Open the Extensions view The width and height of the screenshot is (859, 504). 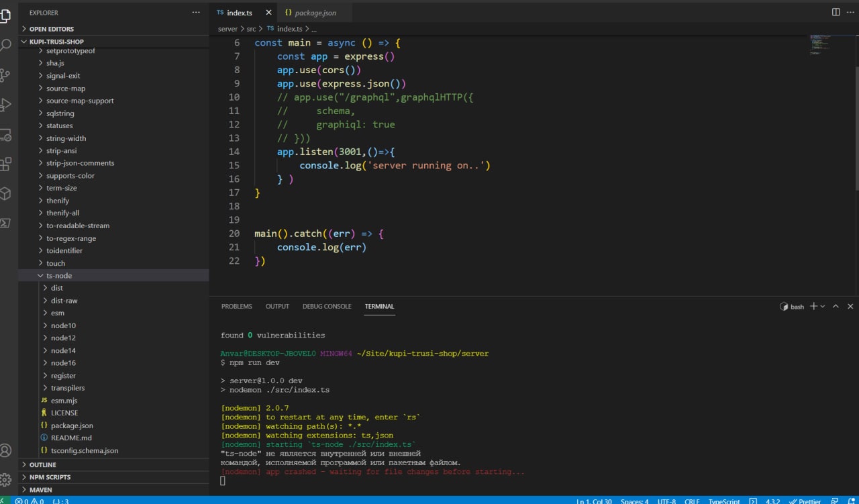(6, 164)
